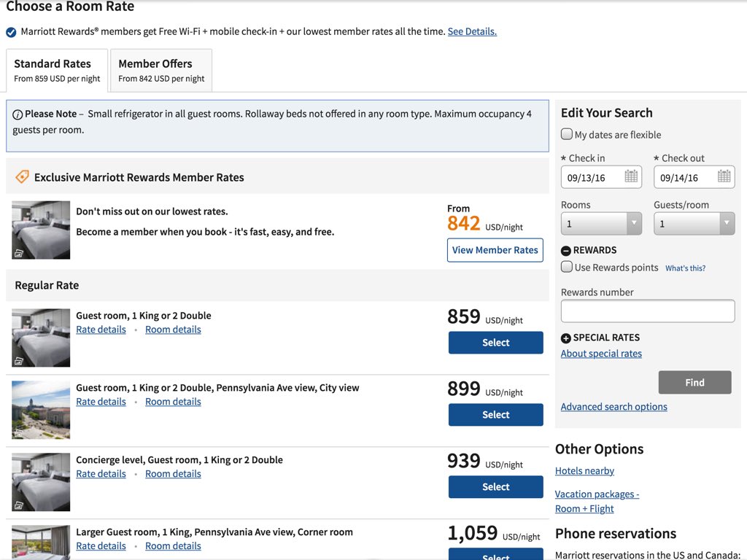Open Vacation packages Room + Flight link
The height and width of the screenshot is (560, 747).
(597, 501)
